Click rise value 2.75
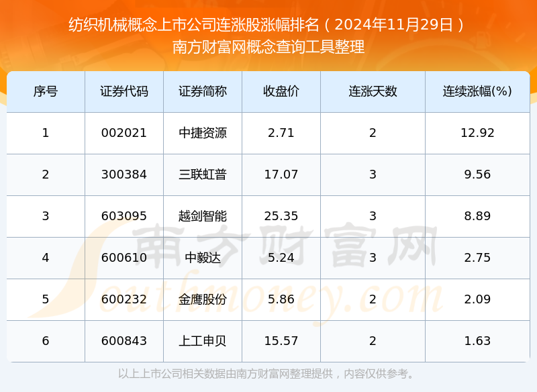 477,258
